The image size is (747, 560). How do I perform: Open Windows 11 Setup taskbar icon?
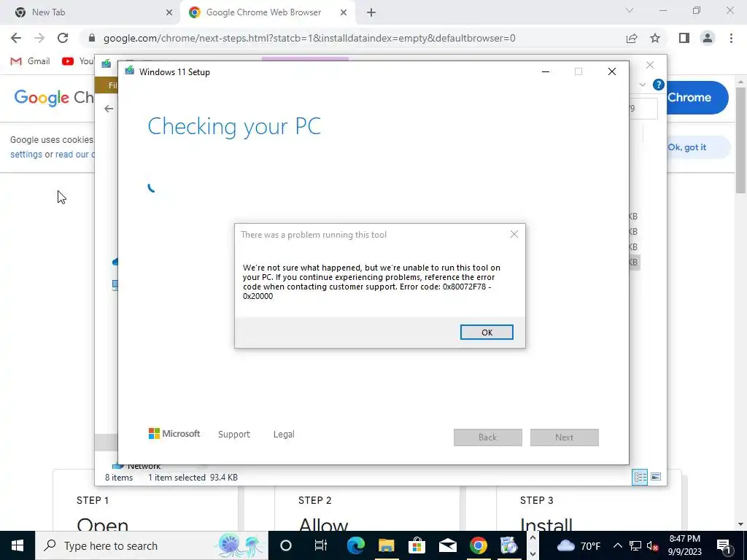[508, 545]
